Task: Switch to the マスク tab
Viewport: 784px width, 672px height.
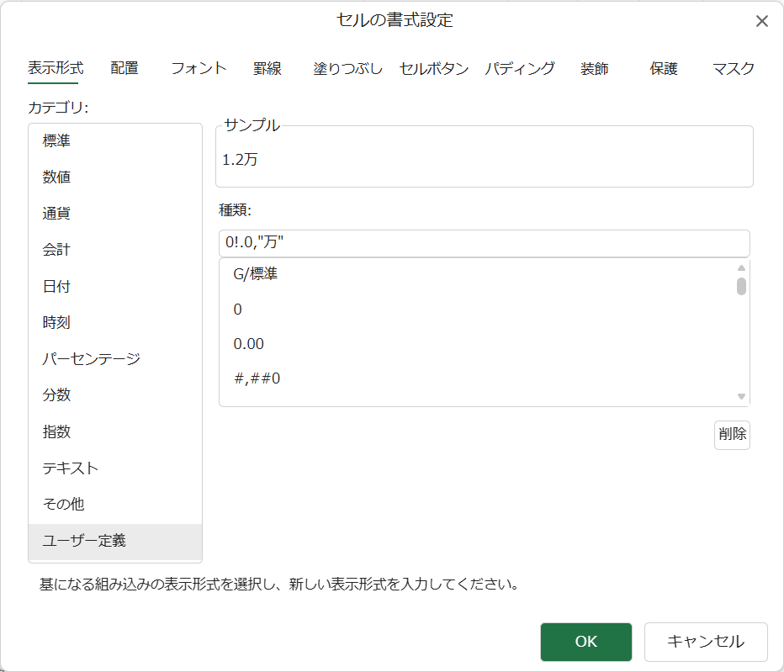Action: pos(733,68)
